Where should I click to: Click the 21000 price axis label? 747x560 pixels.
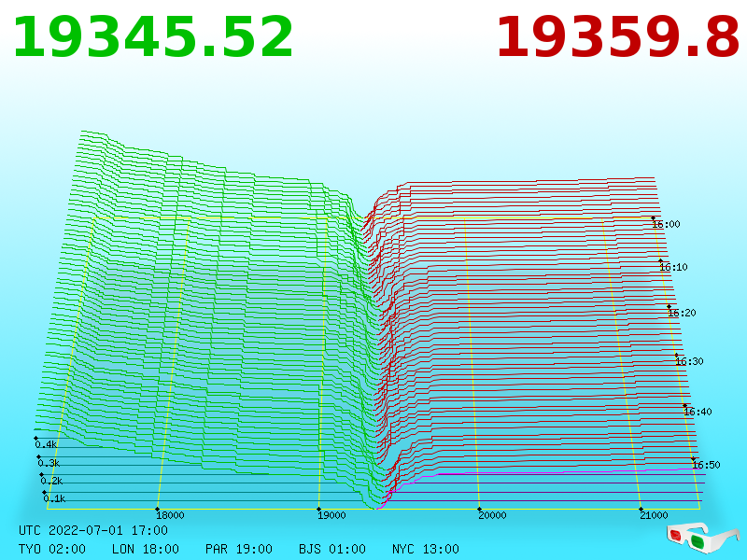tap(654, 515)
